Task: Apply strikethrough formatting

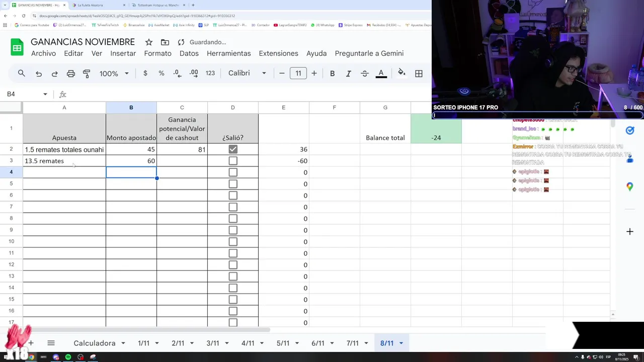Action: pyautogui.click(x=365, y=73)
